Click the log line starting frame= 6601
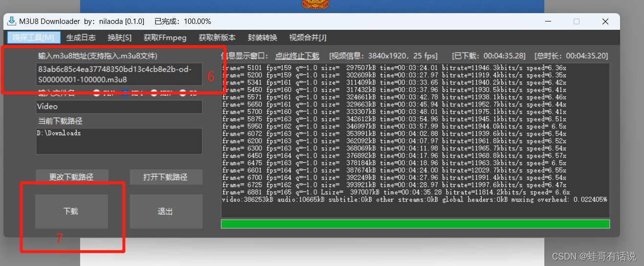The height and width of the screenshot is (266, 644). [x=394, y=170]
